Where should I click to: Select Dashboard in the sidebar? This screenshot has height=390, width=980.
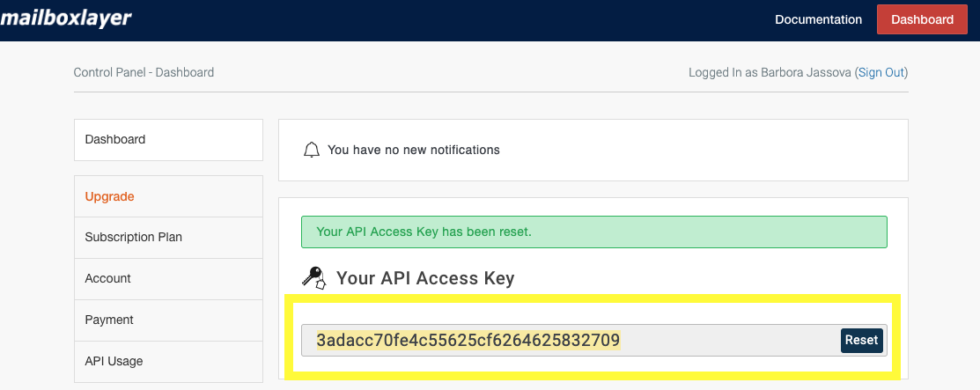(168, 139)
